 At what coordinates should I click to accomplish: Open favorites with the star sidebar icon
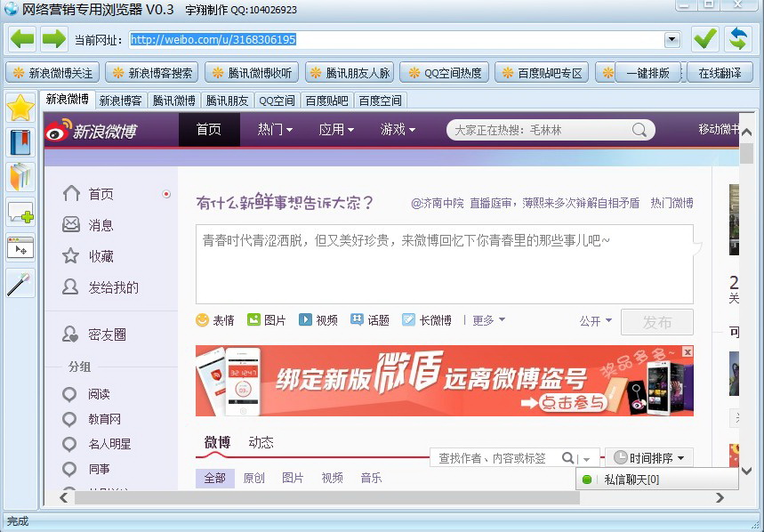click(x=20, y=108)
